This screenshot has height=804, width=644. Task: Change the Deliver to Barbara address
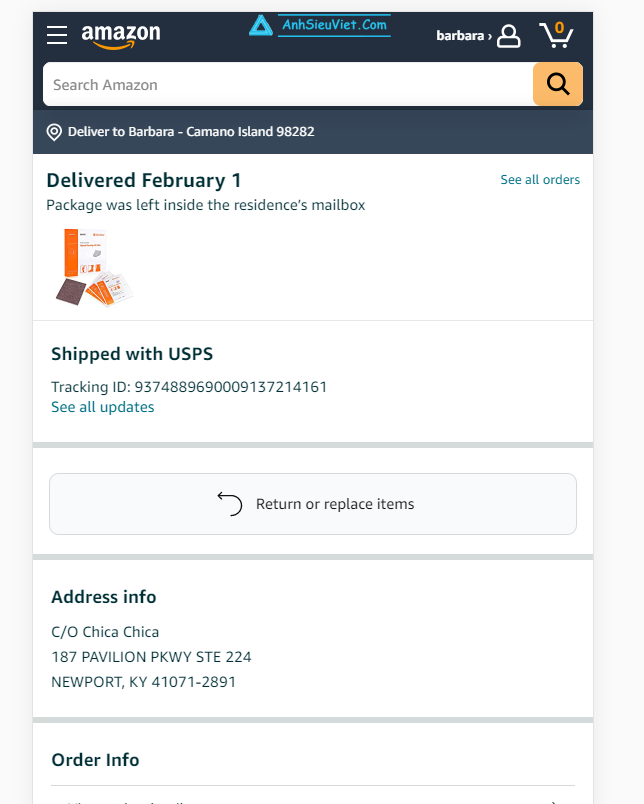[191, 132]
